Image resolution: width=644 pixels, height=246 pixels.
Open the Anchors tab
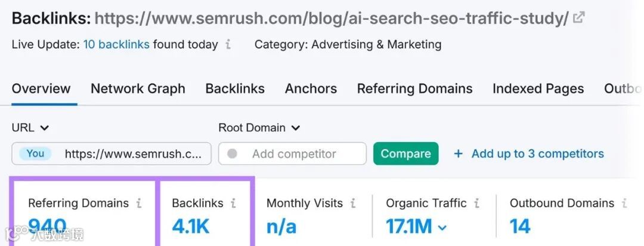click(x=311, y=89)
